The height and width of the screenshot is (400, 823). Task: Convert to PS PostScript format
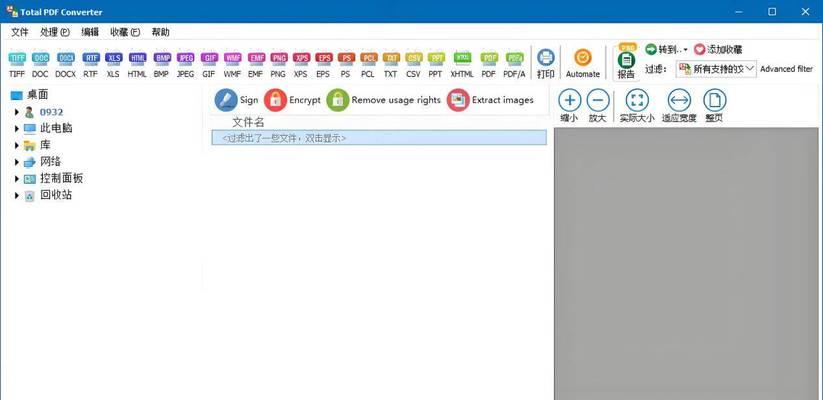(x=345, y=64)
